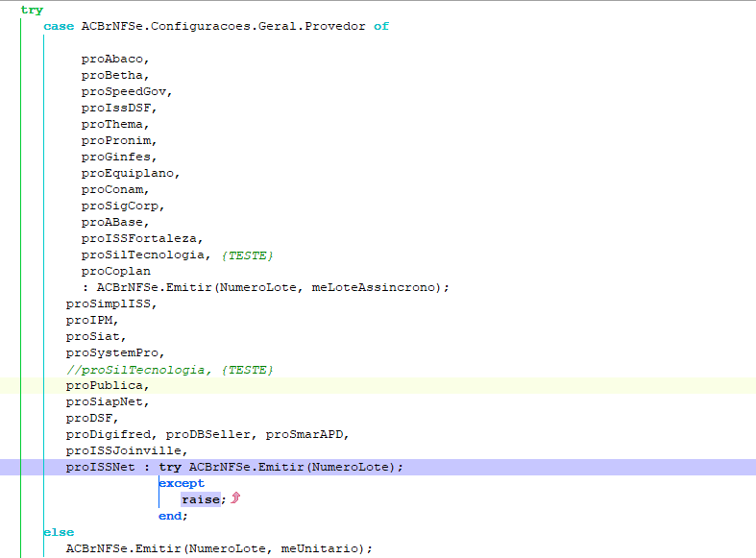Image resolution: width=756 pixels, height=558 pixels.
Task: Click ACBrNFSe.Emitir call in else branch
Action: 219,548
